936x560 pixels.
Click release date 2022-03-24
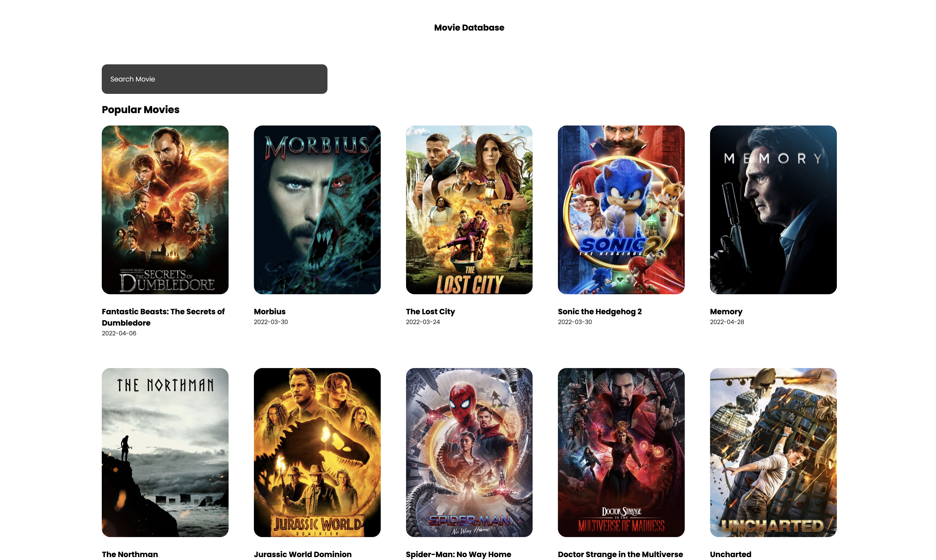tap(423, 322)
